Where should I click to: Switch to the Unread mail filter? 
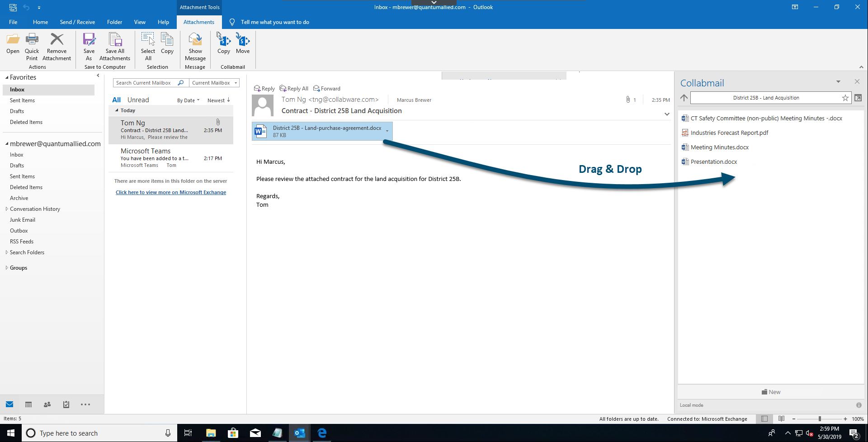pyautogui.click(x=138, y=100)
